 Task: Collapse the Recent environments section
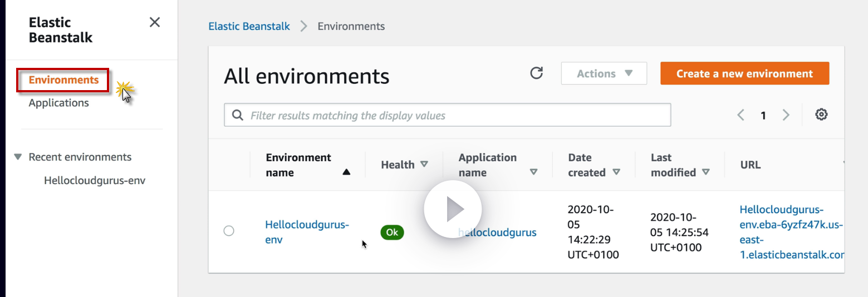pos(18,157)
